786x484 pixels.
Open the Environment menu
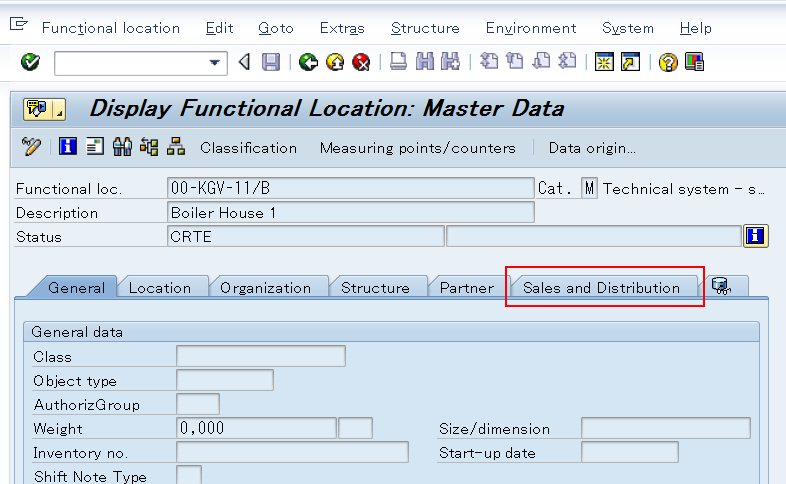pos(531,28)
